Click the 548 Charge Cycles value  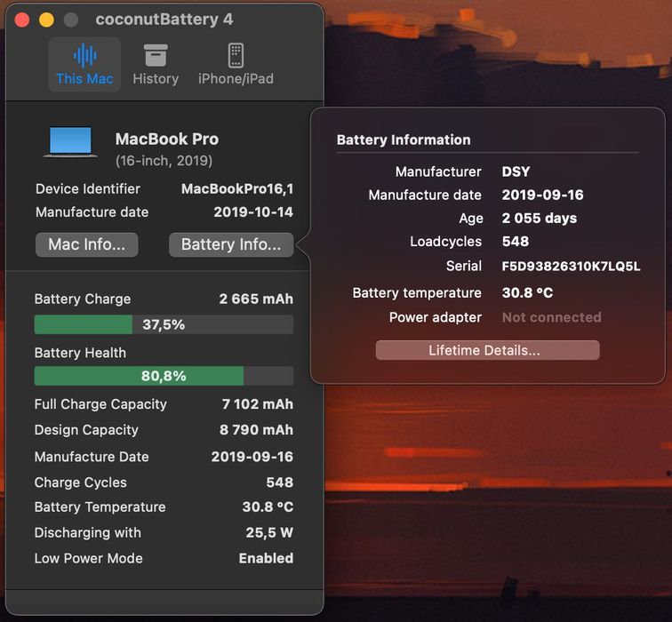[280, 482]
